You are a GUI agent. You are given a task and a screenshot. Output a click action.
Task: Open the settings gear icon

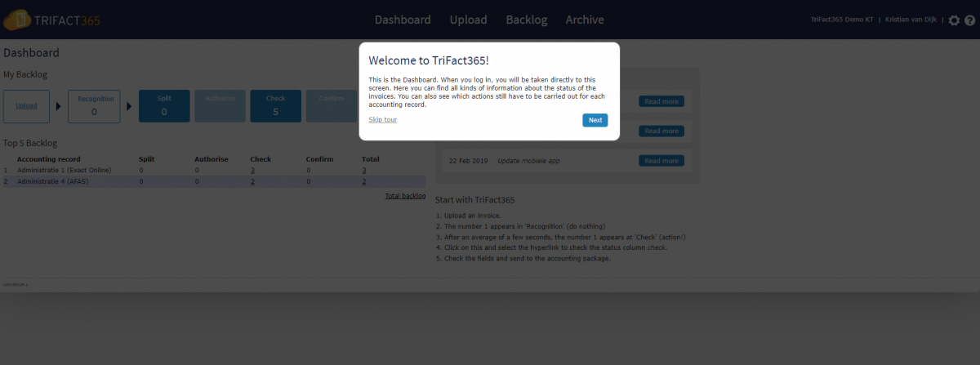[x=954, y=20]
